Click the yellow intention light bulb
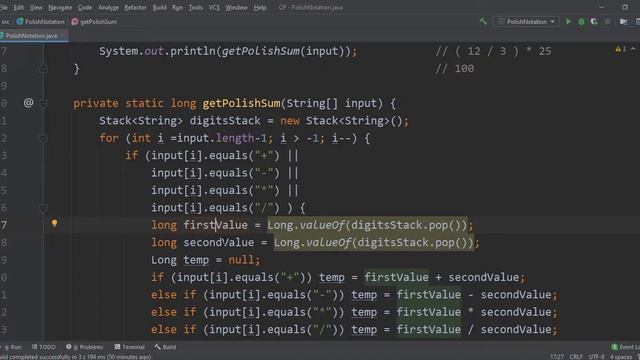This screenshot has height=360, width=640. [x=54, y=223]
